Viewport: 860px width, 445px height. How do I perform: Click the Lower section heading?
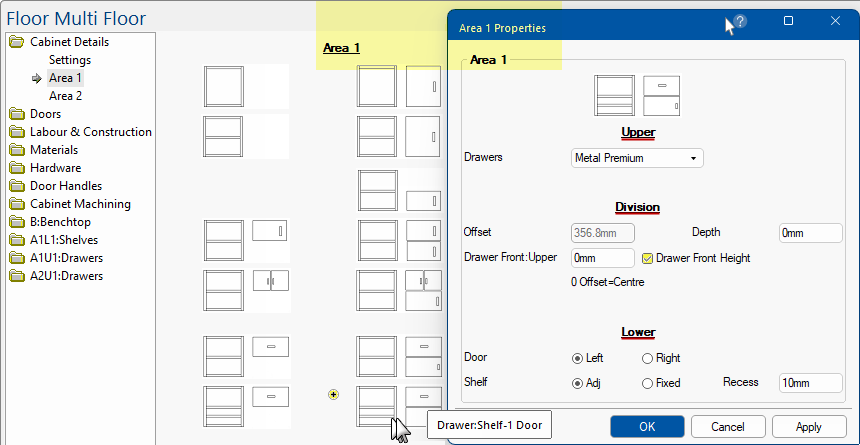click(638, 332)
